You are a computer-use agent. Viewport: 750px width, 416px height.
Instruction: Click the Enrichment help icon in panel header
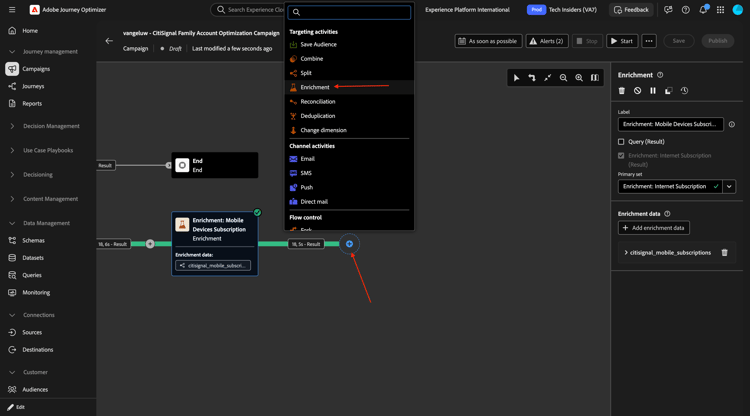pos(660,75)
